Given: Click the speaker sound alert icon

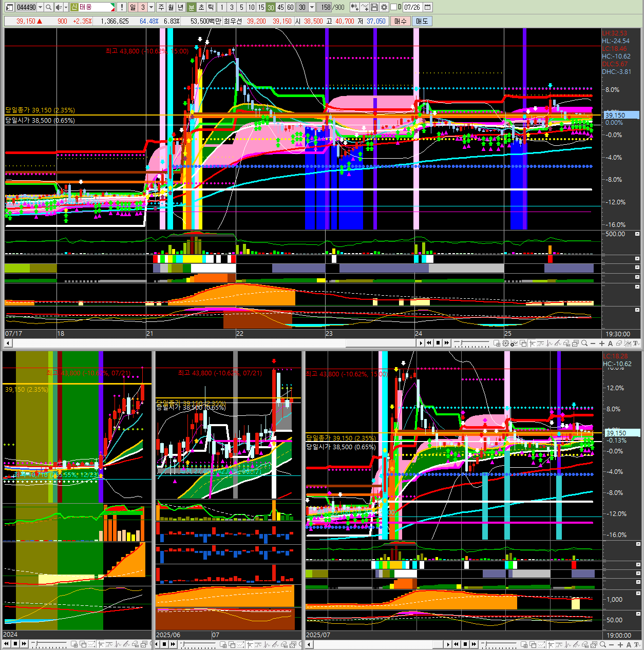Looking at the screenshot, I should click(x=59, y=7).
